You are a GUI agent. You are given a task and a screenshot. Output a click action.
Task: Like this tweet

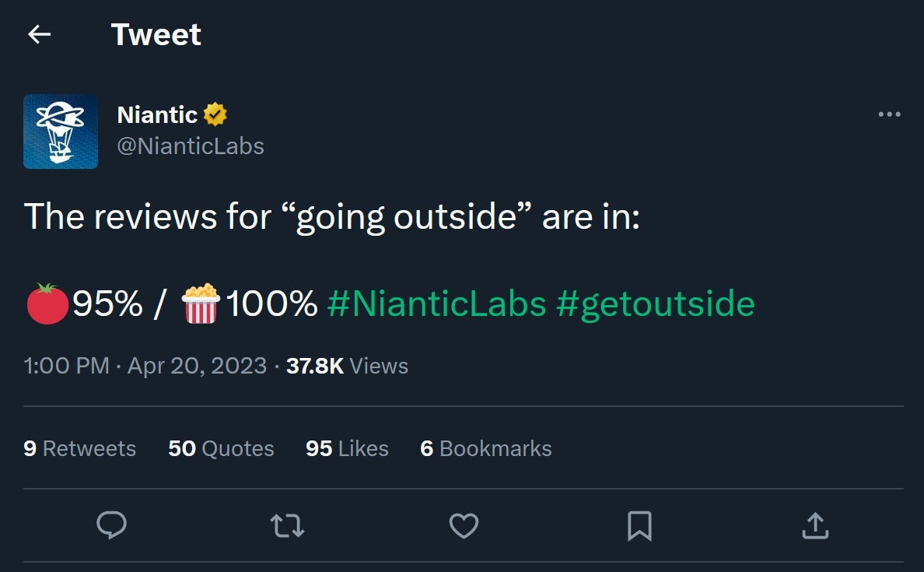coord(464,526)
